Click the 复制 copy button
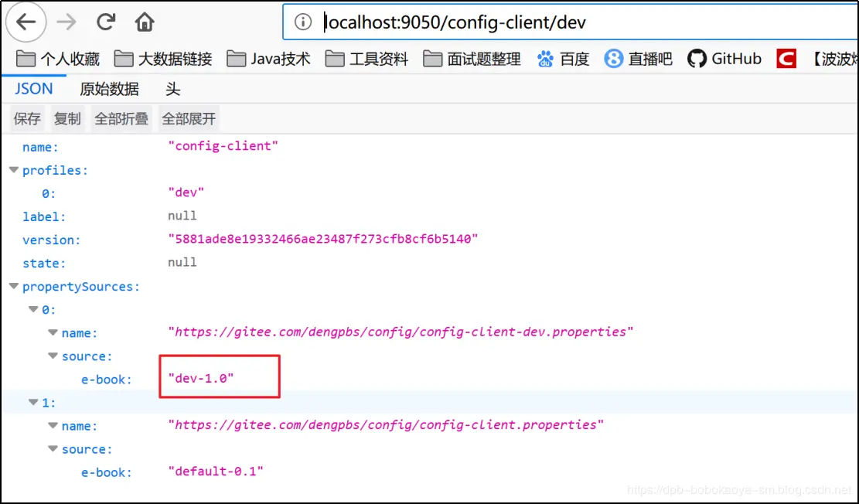The image size is (859, 504). click(x=67, y=119)
